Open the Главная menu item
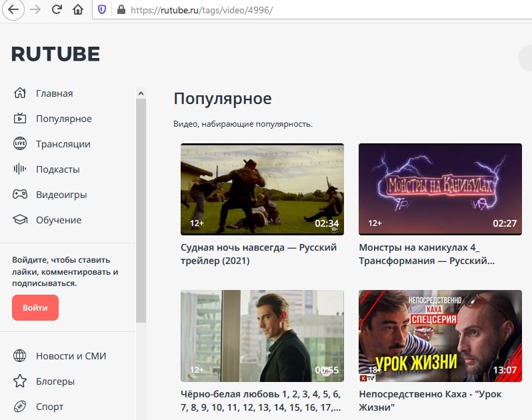This screenshot has width=532, height=420. pyautogui.click(x=54, y=93)
